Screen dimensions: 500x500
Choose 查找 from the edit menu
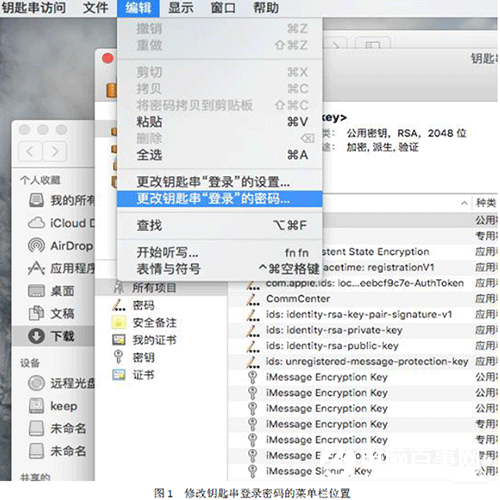pos(220,226)
